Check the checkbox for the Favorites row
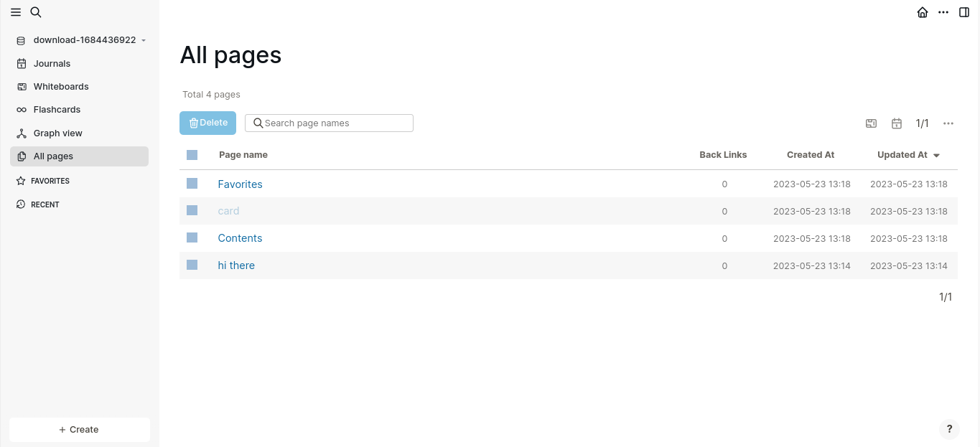This screenshot has width=980, height=447. pyautogui.click(x=192, y=183)
